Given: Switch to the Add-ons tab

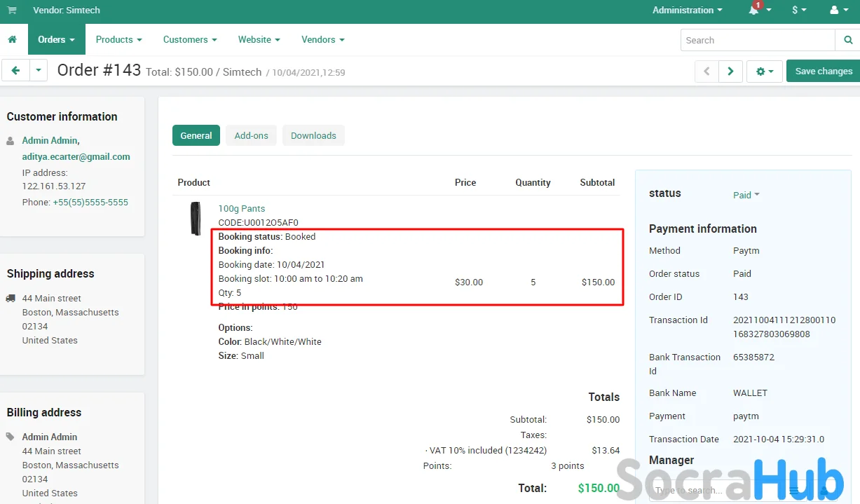Looking at the screenshot, I should click(x=251, y=136).
